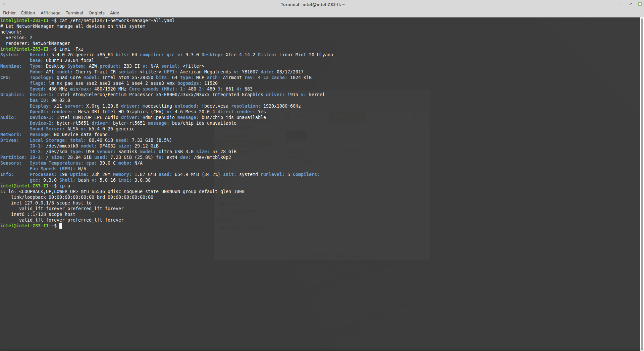
Task: Click the '/dev/mmcblk0p2' partition device text
Action: 212,157
